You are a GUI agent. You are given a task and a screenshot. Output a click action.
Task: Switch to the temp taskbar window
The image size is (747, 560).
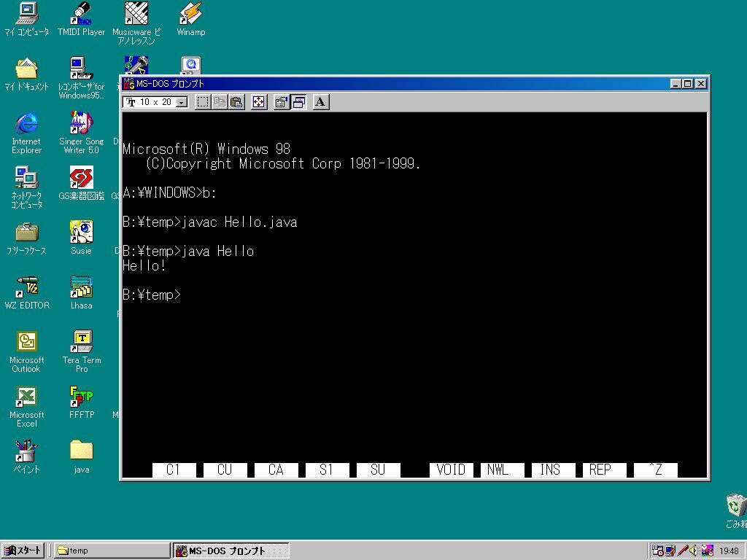point(112,551)
